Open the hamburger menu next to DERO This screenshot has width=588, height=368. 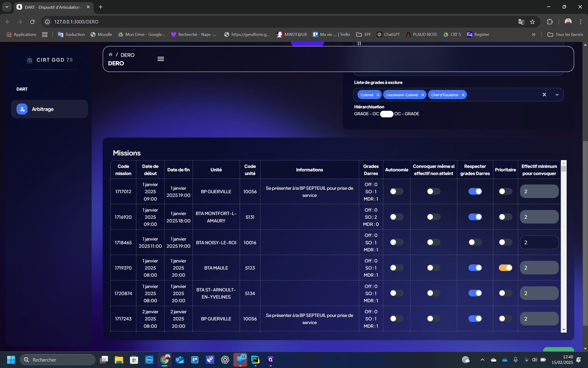[x=161, y=59]
